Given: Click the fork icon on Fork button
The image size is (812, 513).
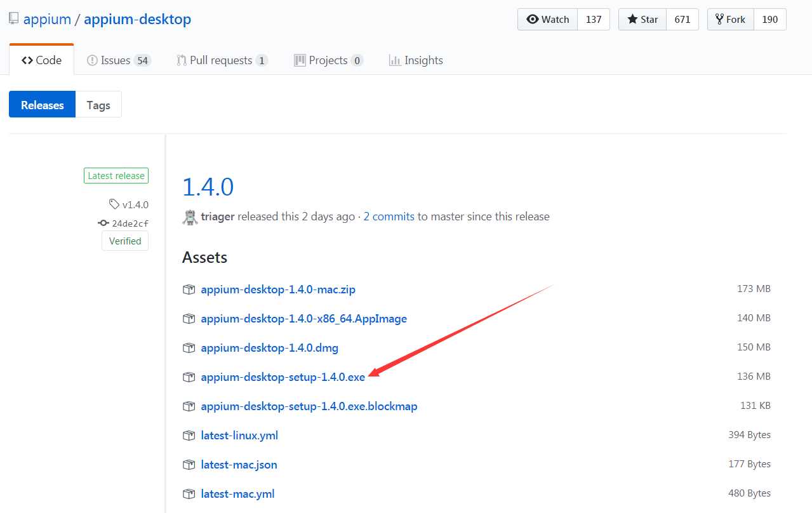Looking at the screenshot, I should pyautogui.click(x=719, y=19).
